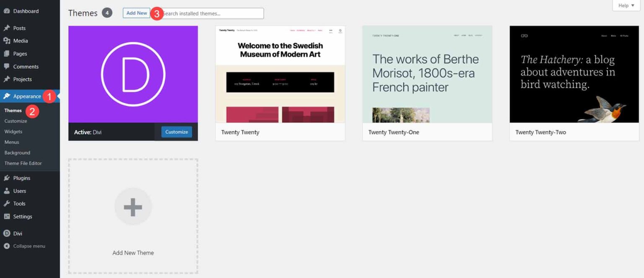Open the Divi menu via its logo icon

click(x=7, y=233)
